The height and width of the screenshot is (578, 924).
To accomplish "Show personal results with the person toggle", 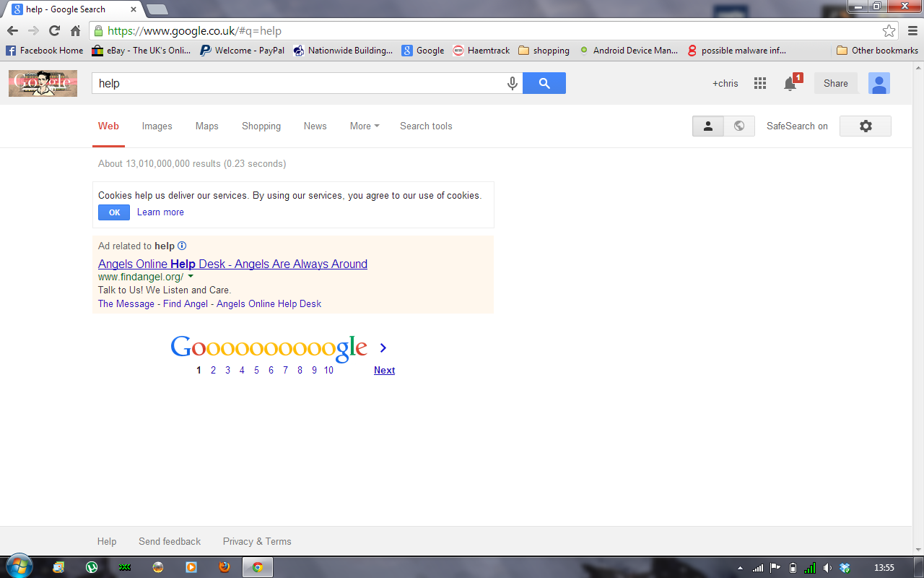I will [x=708, y=126].
